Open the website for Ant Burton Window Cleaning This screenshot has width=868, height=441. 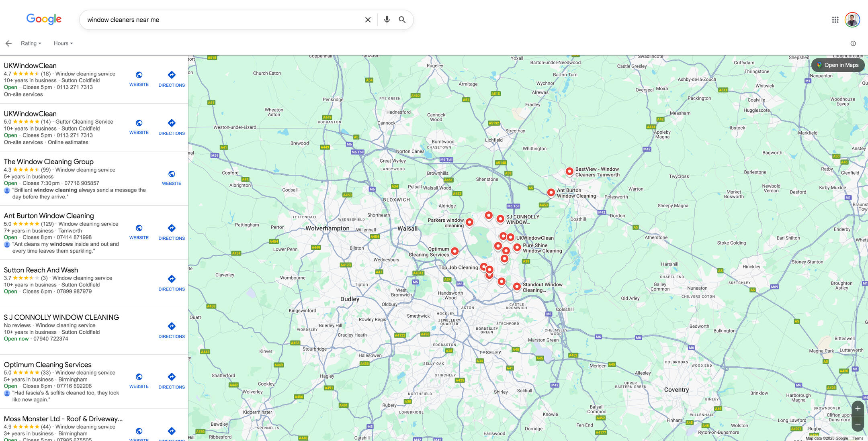(139, 231)
